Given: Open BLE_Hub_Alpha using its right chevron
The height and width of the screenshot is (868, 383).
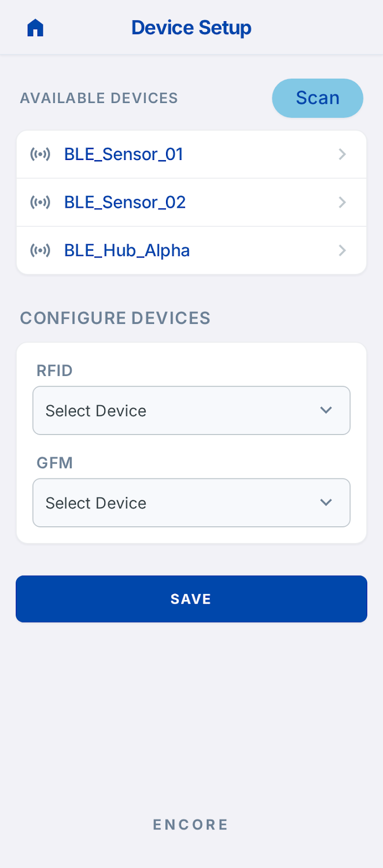Looking at the screenshot, I should [x=342, y=251].
